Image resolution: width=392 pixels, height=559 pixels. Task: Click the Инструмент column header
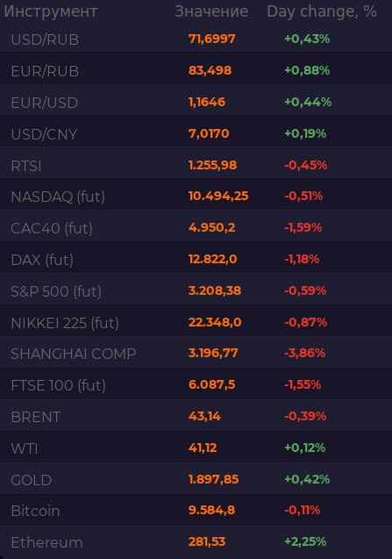[50, 11]
